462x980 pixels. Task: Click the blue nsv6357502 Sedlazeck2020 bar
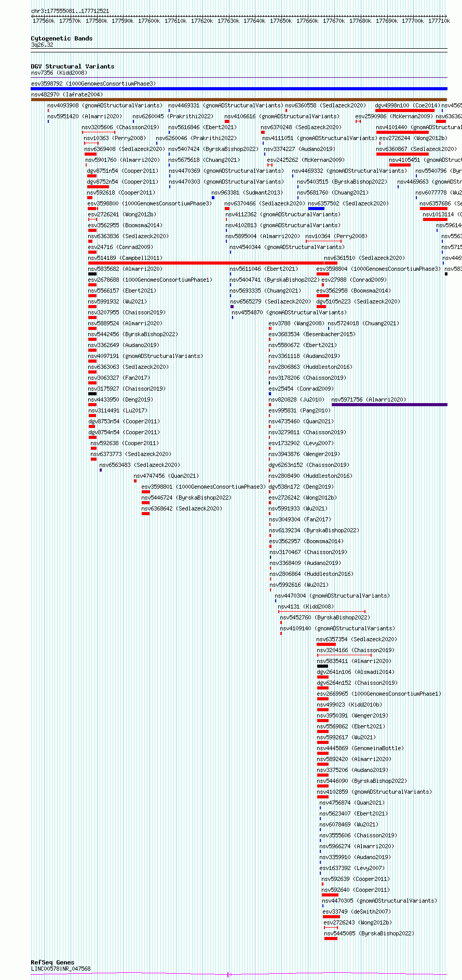coord(316,209)
